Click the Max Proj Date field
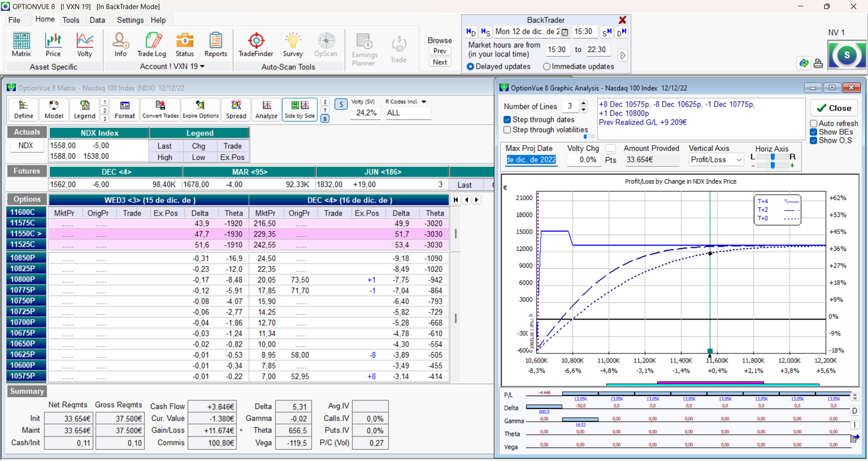Image resolution: width=868 pixels, height=461 pixels. point(531,160)
